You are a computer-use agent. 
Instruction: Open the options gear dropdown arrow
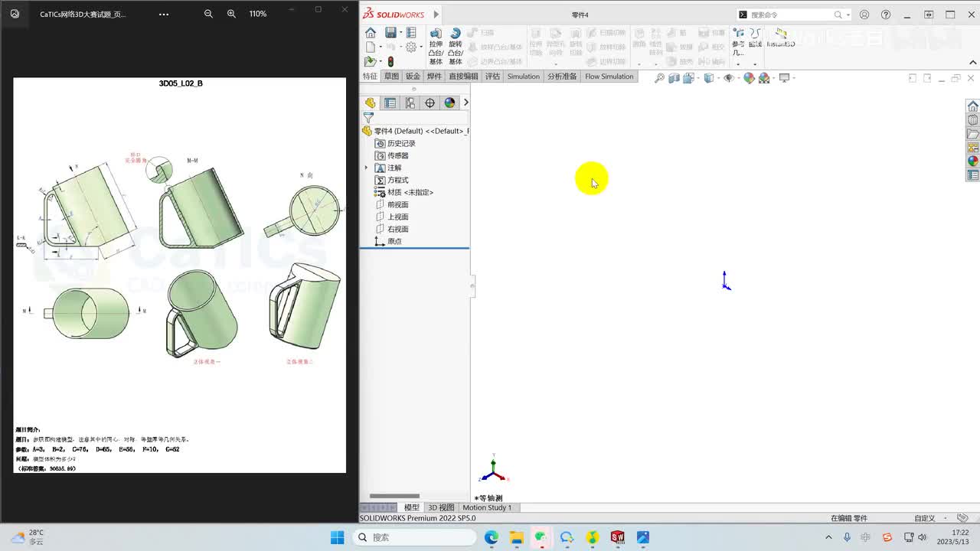coord(420,47)
